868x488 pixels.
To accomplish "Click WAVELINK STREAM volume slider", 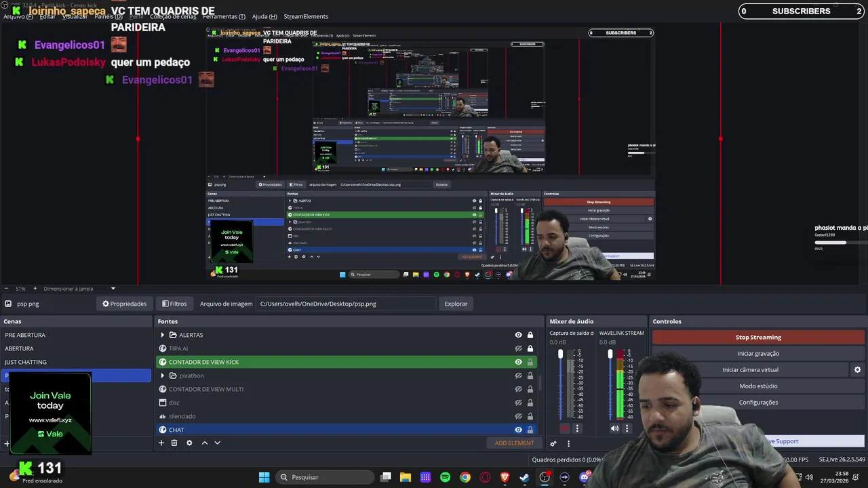I will [x=610, y=385].
